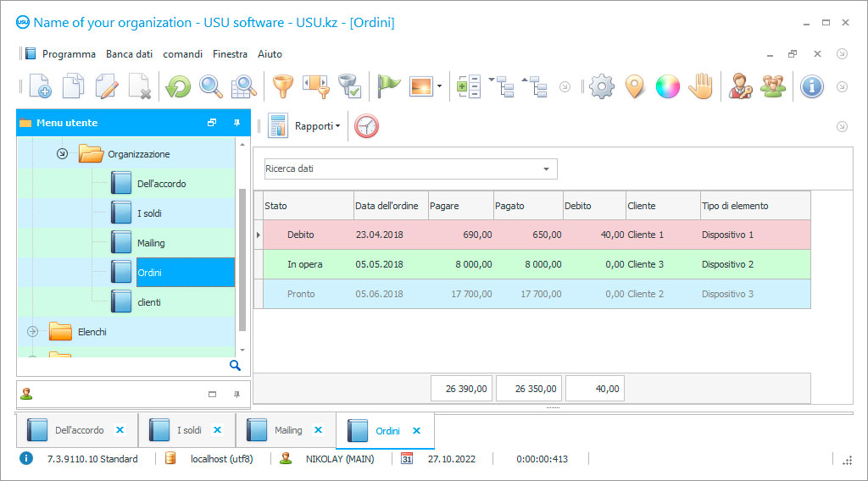Click the orange funnel filter icon
Screen dimensions: 868x481
click(283, 86)
